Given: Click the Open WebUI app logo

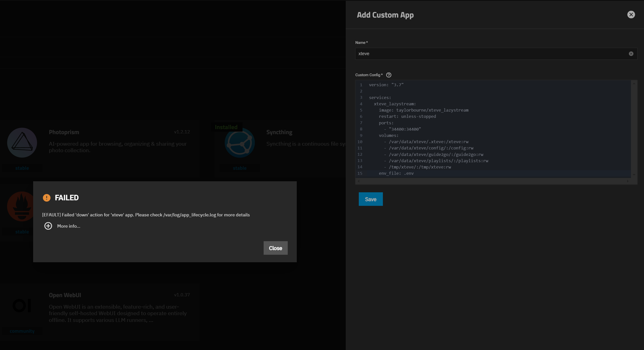Looking at the screenshot, I should pos(22,306).
